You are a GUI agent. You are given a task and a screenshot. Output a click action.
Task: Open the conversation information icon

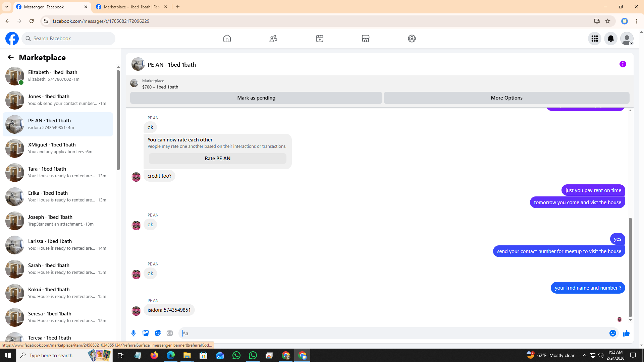(x=623, y=64)
